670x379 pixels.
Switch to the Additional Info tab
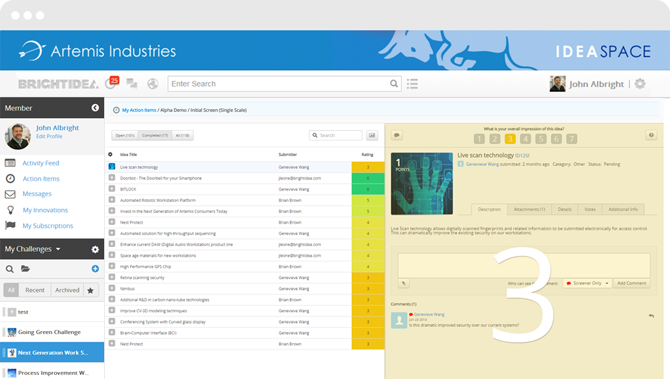point(623,209)
